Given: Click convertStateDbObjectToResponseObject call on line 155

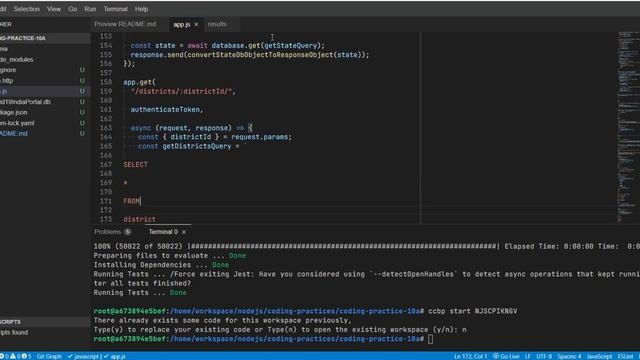Looking at the screenshot, I should click(x=260, y=55).
